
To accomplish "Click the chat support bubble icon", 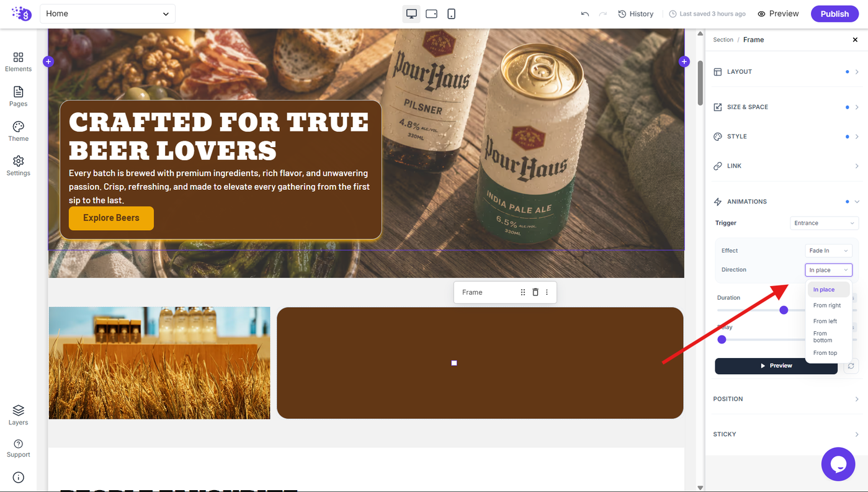I will click(x=838, y=463).
